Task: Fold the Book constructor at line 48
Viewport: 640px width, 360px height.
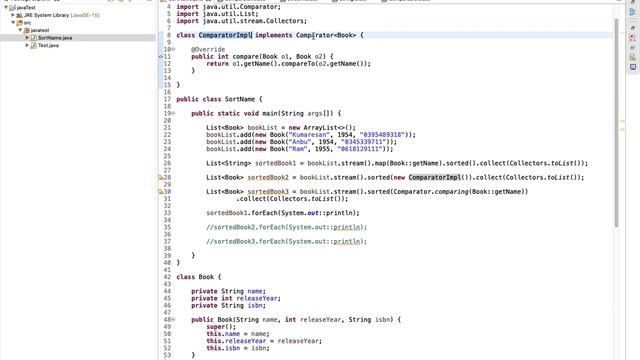Action: pos(173,320)
